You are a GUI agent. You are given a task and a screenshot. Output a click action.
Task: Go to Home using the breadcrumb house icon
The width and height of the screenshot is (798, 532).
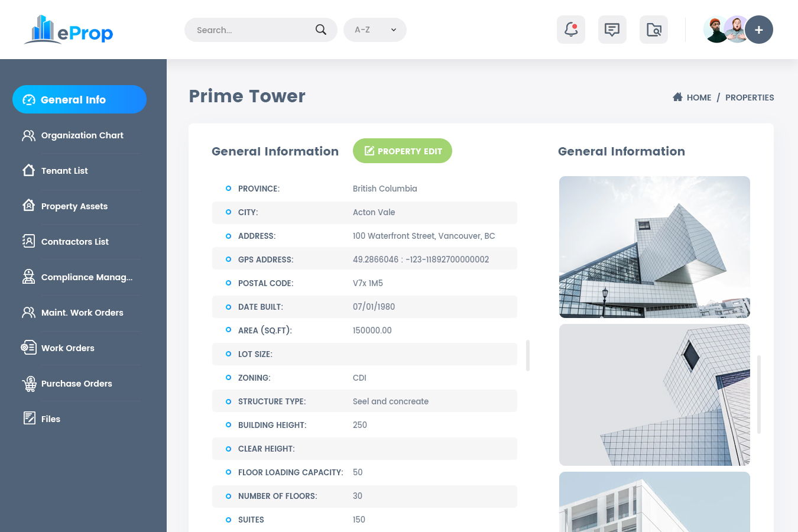pos(677,97)
